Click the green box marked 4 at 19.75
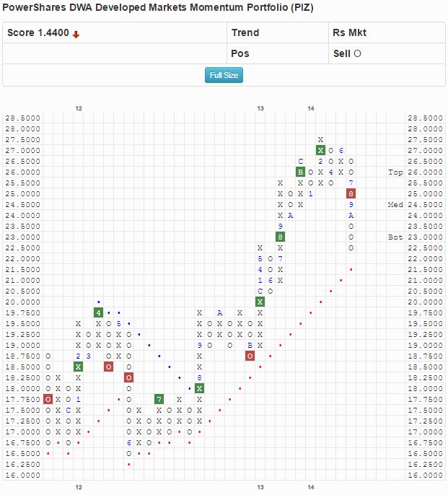The height and width of the screenshot is (495, 448). point(98,312)
